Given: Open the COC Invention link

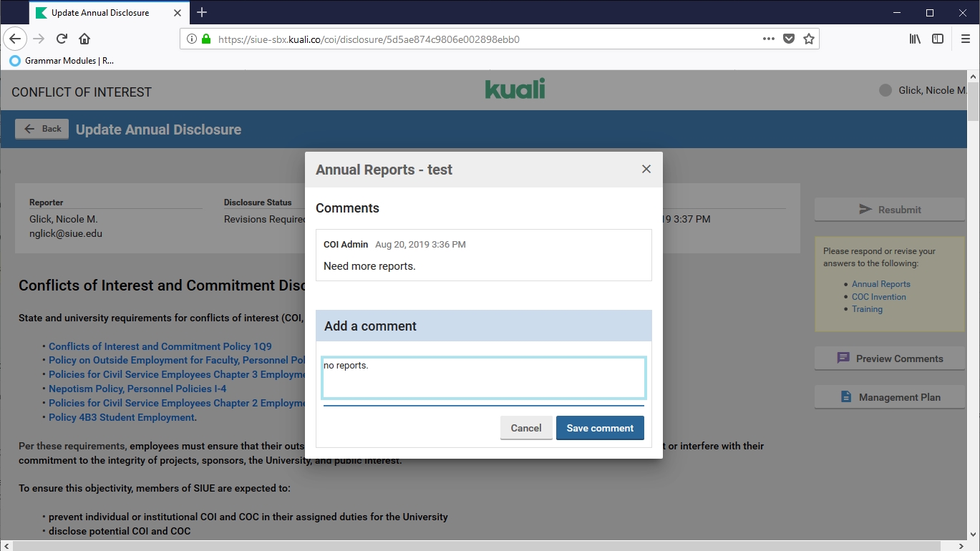Looking at the screenshot, I should (878, 297).
